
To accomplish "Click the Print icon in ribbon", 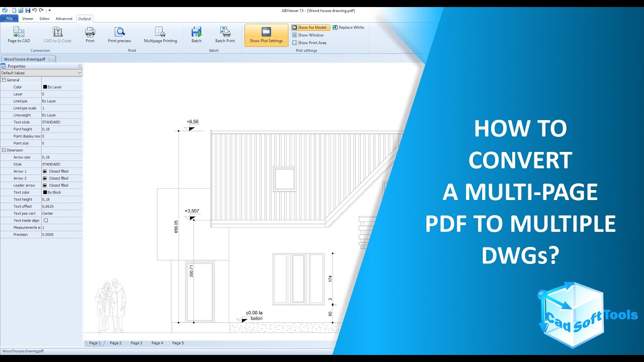I will pyautogui.click(x=90, y=32).
